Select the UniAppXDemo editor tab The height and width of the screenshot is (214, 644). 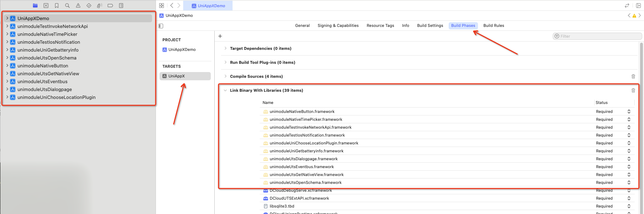pyautogui.click(x=208, y=6)
